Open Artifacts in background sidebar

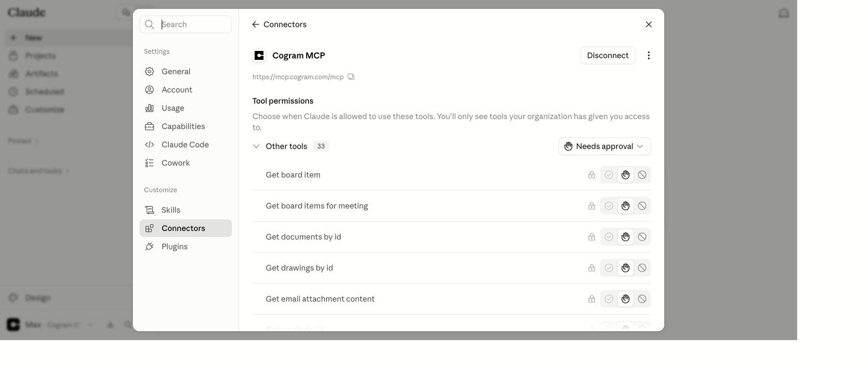[x=41, y=74]
